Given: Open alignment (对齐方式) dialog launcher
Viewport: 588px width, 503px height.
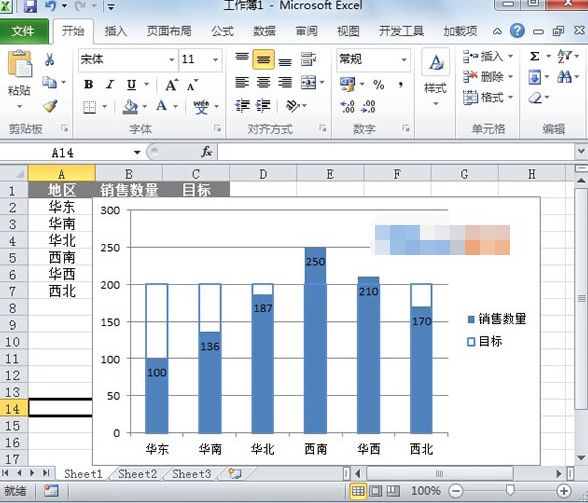Looking at the screenshot, I should click(322, 129).
